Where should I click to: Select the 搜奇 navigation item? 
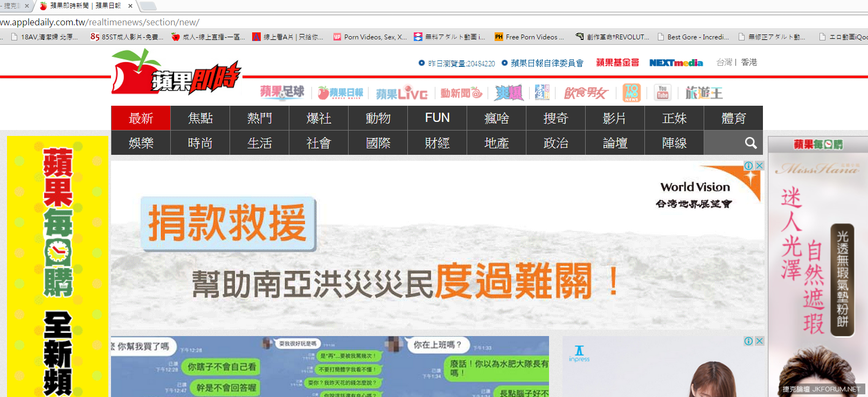click(556, 118)
